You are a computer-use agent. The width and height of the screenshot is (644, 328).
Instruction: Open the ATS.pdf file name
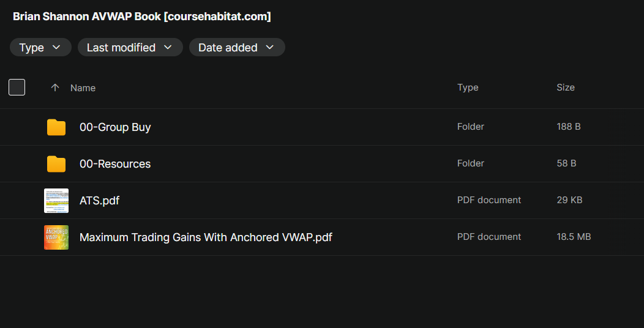[99, 201]
